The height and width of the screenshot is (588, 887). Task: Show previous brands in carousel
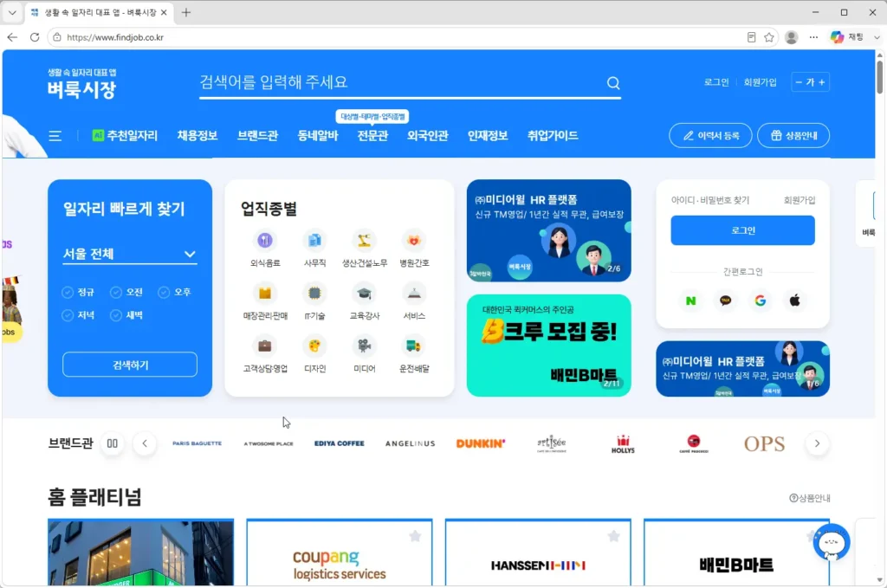tap(145, 443)
